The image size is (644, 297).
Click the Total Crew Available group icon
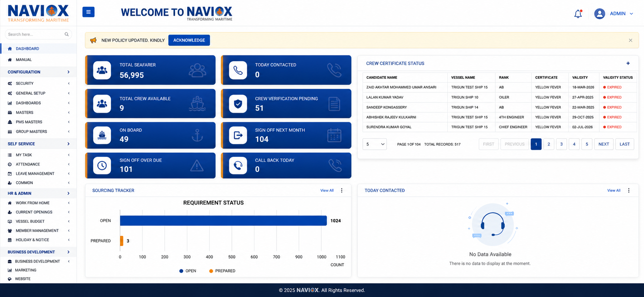tap(102, 104)
